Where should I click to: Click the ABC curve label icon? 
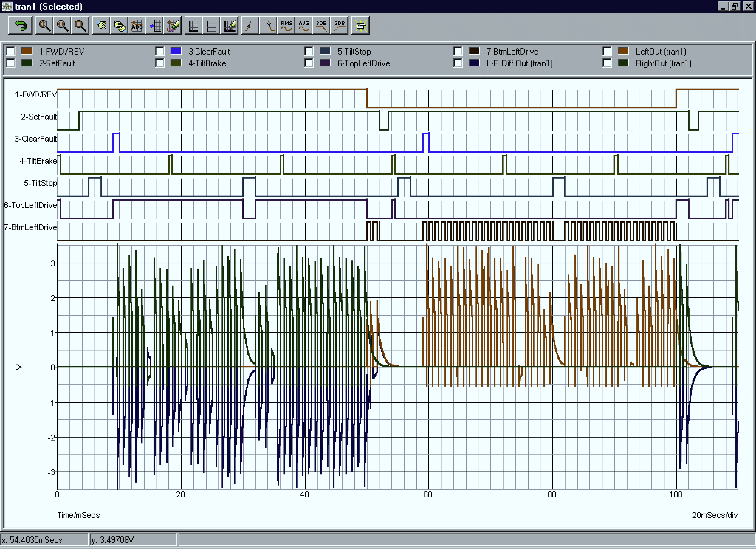(x=137, y=26)
